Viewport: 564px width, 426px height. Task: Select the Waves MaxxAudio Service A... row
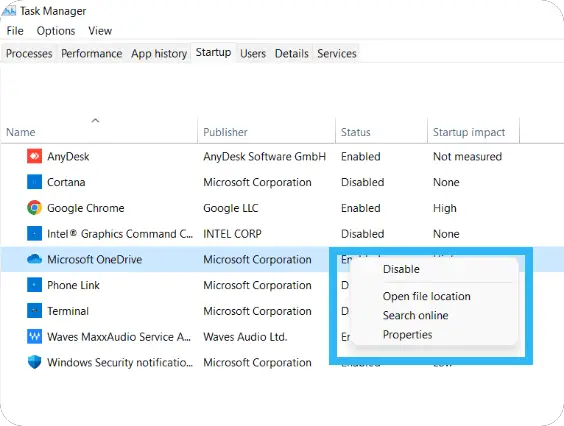coord(119,337)
